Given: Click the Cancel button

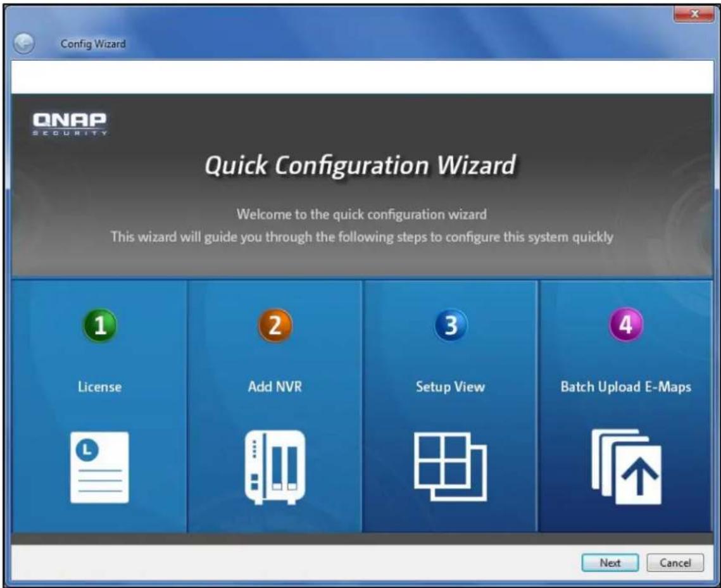Looking at the screenshot, I should click(x=675, y=563).
